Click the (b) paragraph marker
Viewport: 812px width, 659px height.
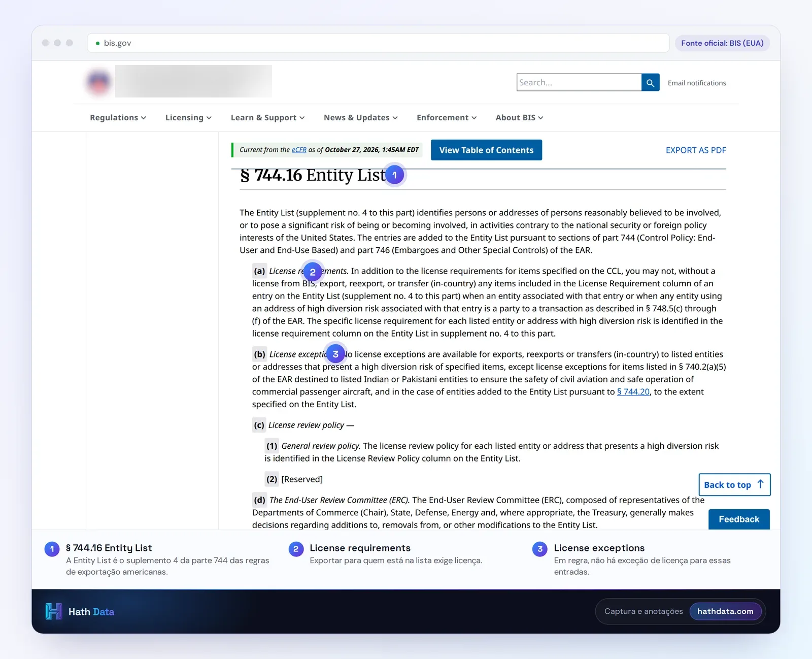(x=260, y=354)
